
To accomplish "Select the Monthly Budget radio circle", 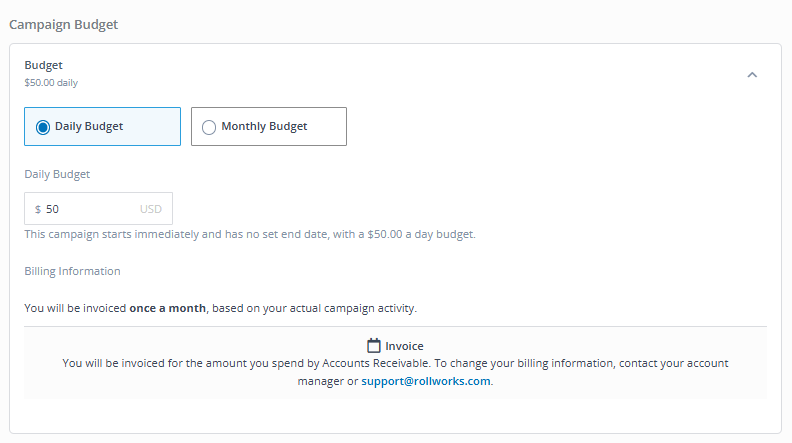I will coord(209,127).
